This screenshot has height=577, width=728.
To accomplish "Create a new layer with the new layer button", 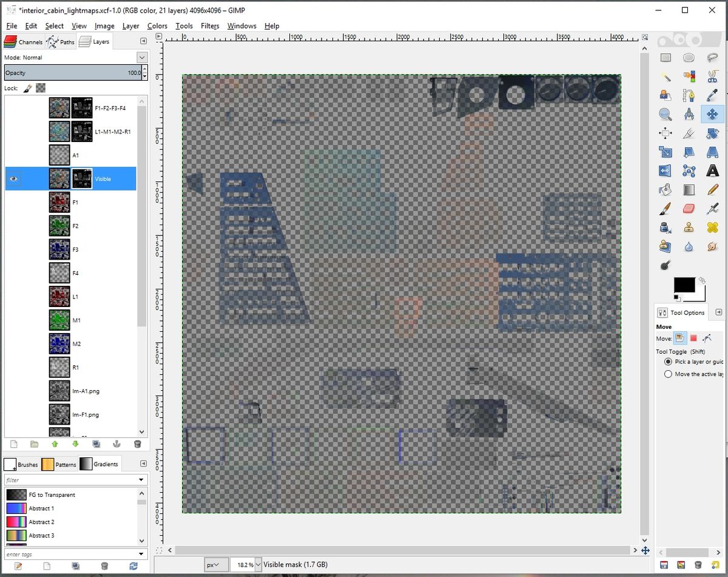I will tap(13, 444).
